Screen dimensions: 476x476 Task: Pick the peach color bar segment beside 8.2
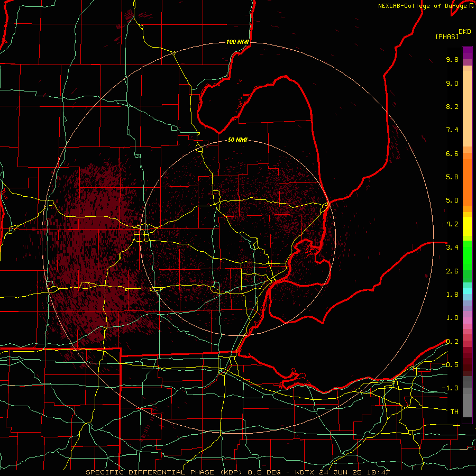[467, 108]
